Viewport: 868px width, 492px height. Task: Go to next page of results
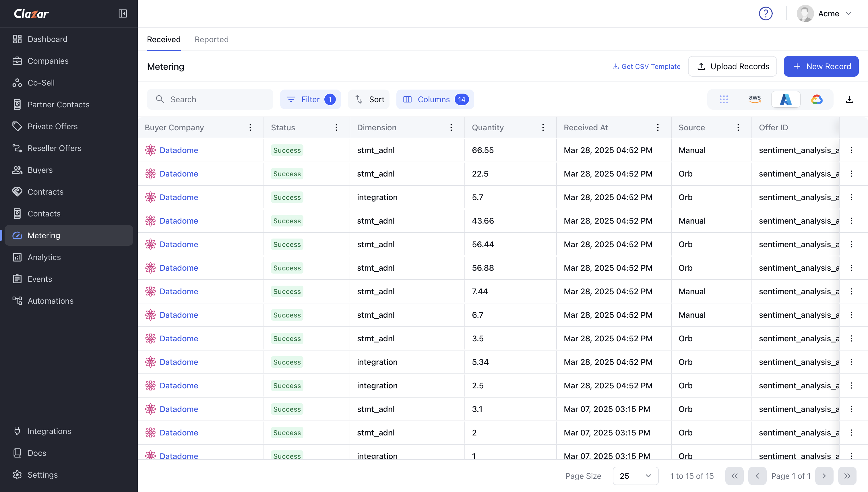coord(824,476)
